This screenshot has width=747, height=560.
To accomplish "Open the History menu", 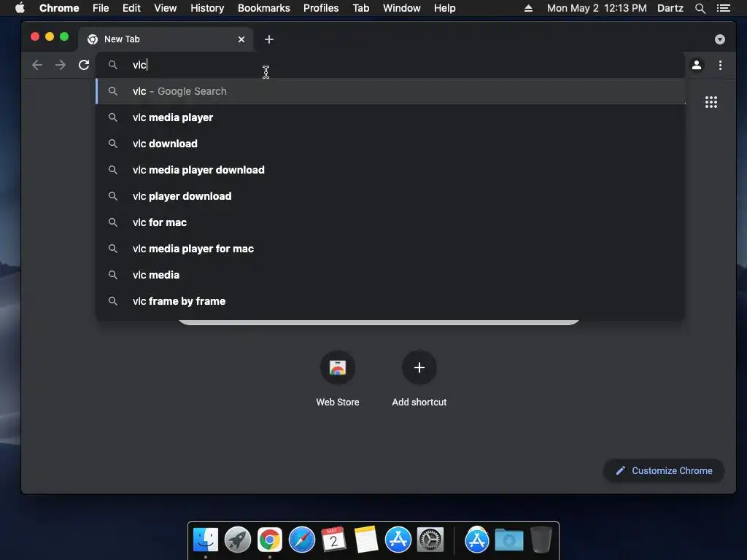I will 207,8.
